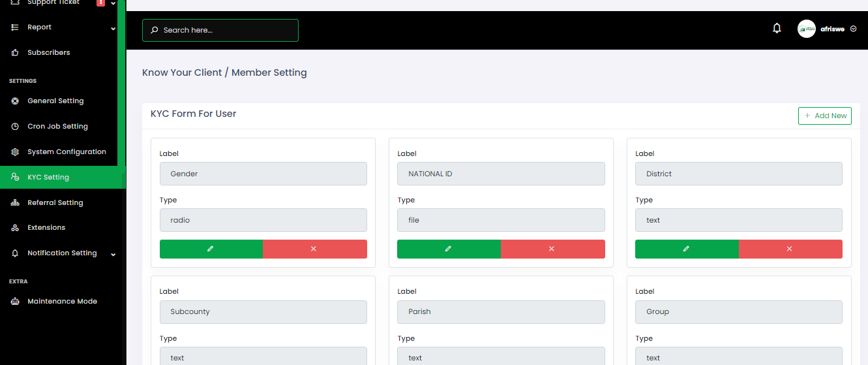Click the radio type field
The height and width of the screenshot is (365, 868).
[263, 220]
